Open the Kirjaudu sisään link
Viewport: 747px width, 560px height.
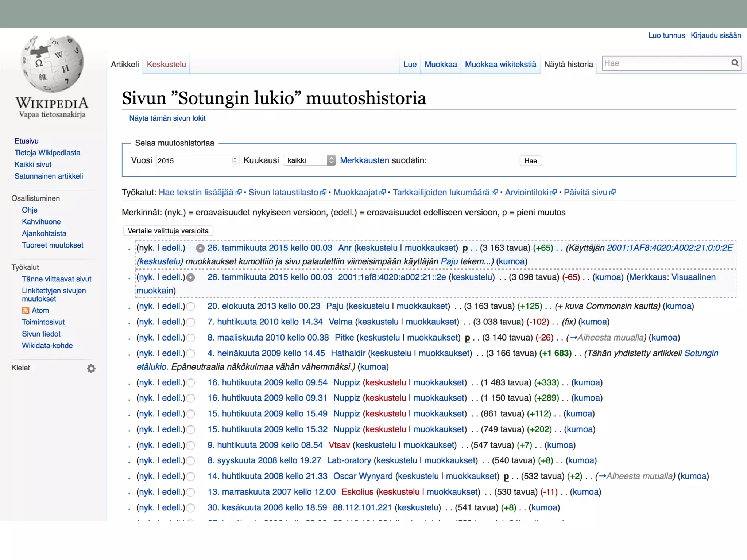coord(716,35)
